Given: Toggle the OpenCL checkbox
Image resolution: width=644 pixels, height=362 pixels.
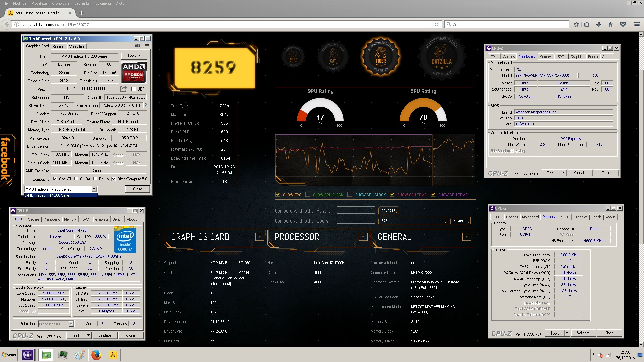Looking at the screenshot, I should coord(55,179).
